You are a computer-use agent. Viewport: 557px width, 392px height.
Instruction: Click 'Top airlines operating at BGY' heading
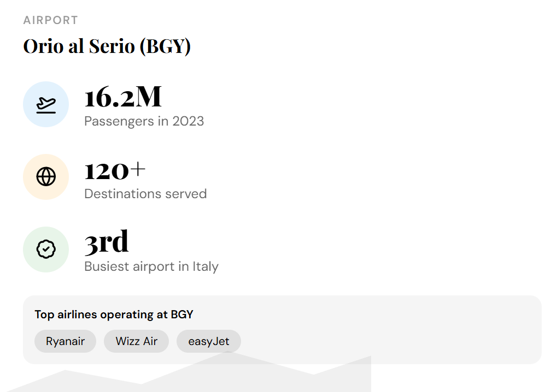[x=114, y=314]
